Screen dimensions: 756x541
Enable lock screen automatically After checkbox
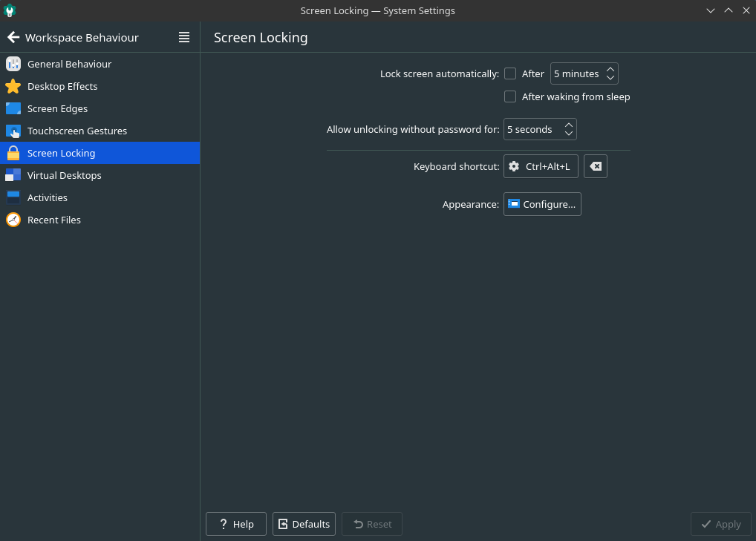(510, 73)
